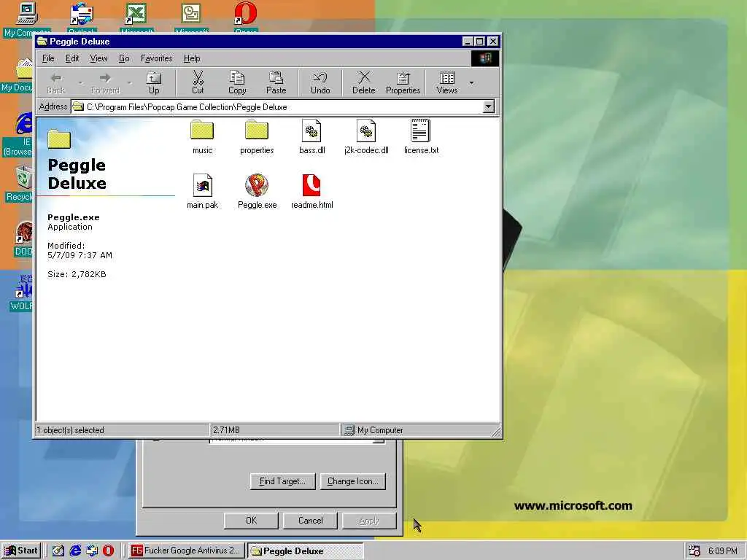Click Outlook Express quick launch icon
The height and width of the screenshot is (560, 747).
point(92,551)
